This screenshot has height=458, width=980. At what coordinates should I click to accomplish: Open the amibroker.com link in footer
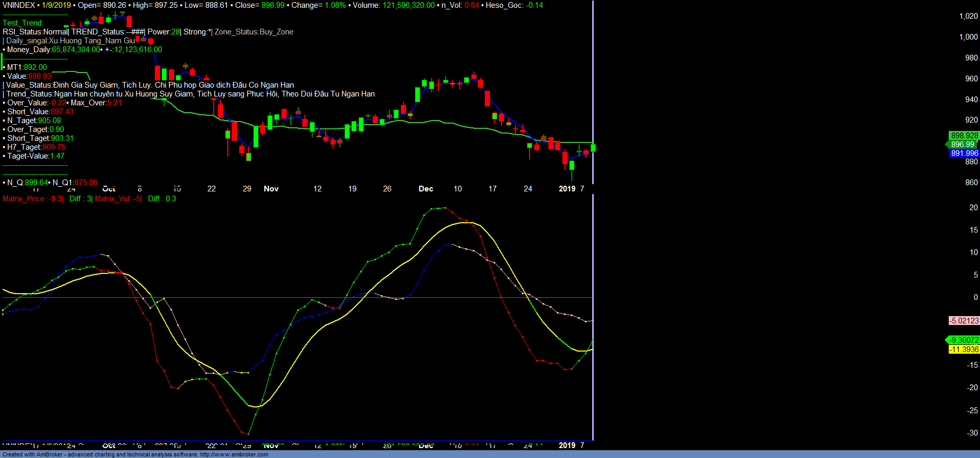234,454
